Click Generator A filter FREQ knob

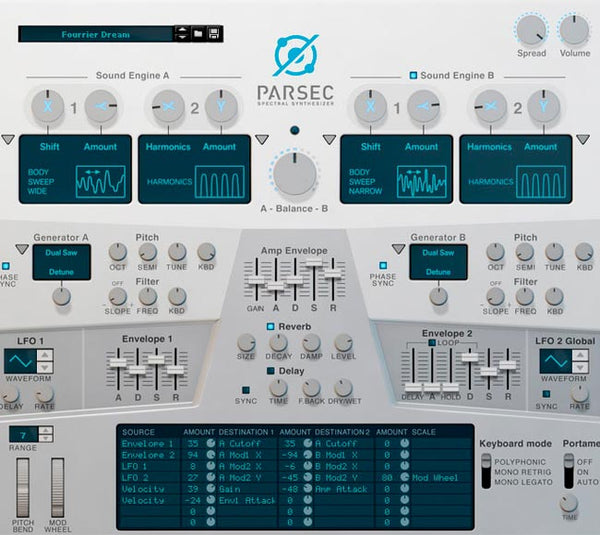click(147, 297)
